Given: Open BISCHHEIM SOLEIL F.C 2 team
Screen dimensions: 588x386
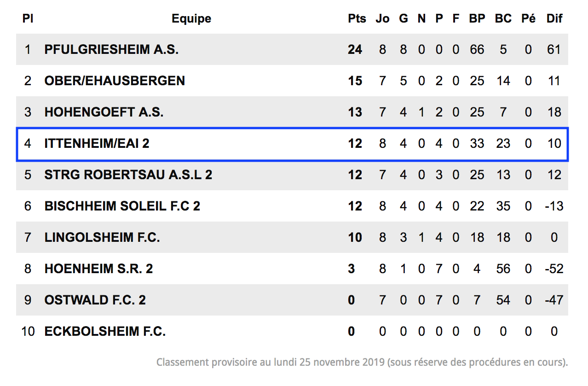Looking at the screenshot, I should [122, 206].
